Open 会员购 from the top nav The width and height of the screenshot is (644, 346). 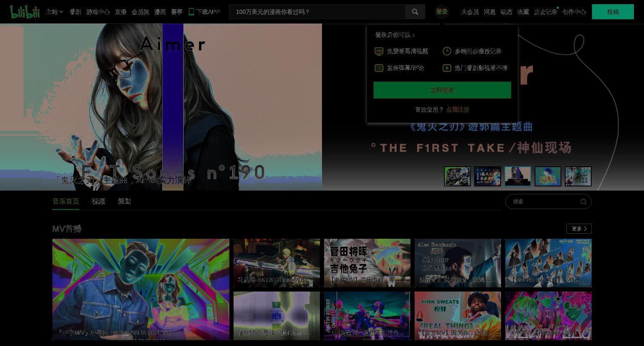click(x=140, y=12)
